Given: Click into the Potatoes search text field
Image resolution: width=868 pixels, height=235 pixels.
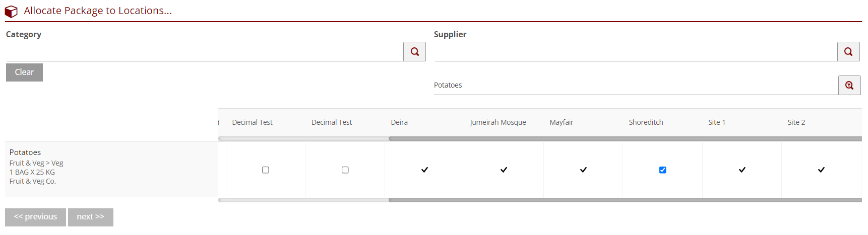Looking at the screenshot, I should [635, 86].
